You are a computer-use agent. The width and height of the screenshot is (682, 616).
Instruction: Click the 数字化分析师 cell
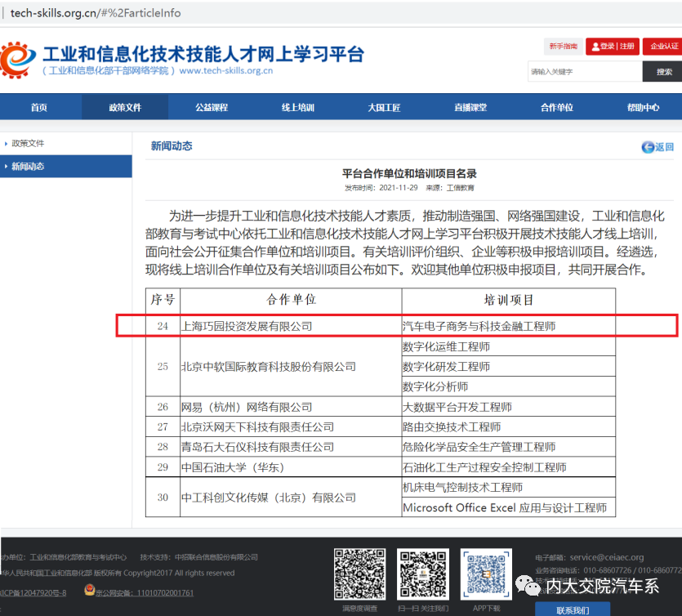(509, 386)
